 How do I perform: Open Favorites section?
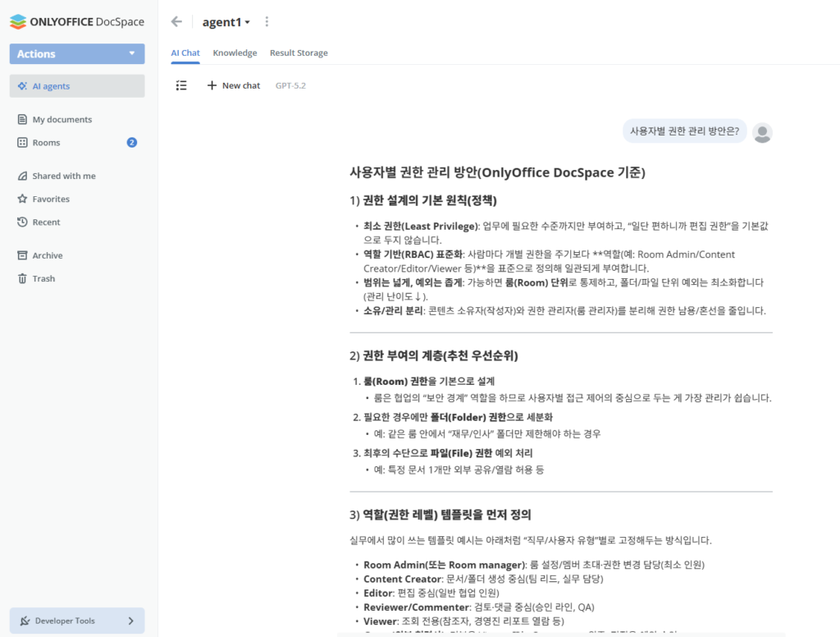(51, 199)
